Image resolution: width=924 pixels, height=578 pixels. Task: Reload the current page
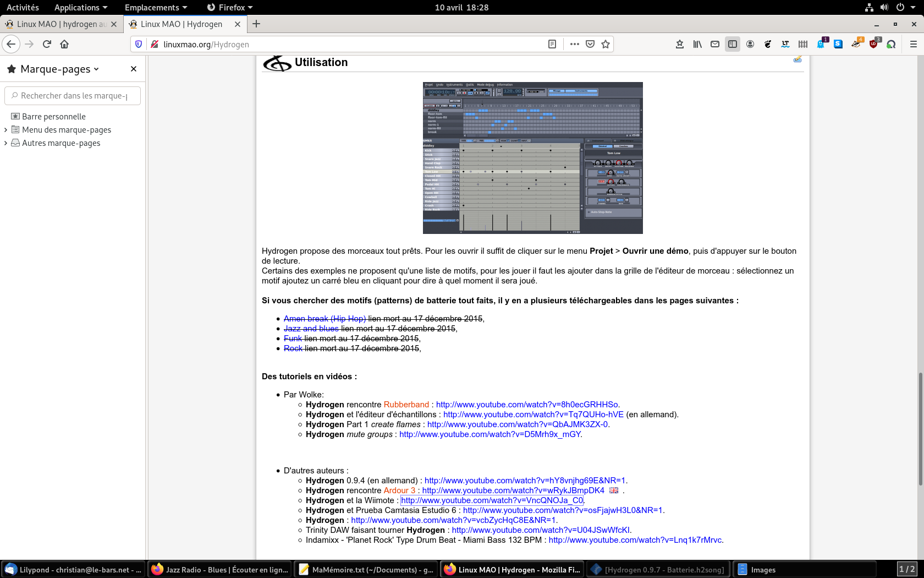47,44
